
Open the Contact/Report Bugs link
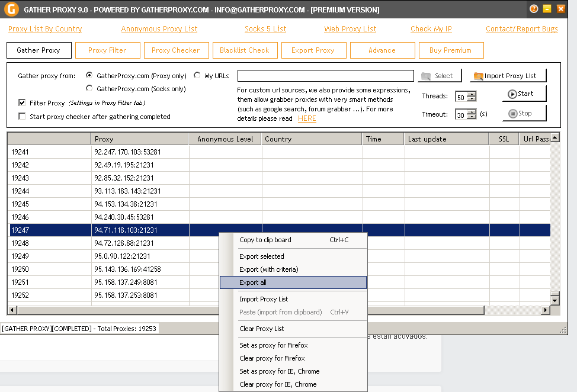click(x=522, y=28)
